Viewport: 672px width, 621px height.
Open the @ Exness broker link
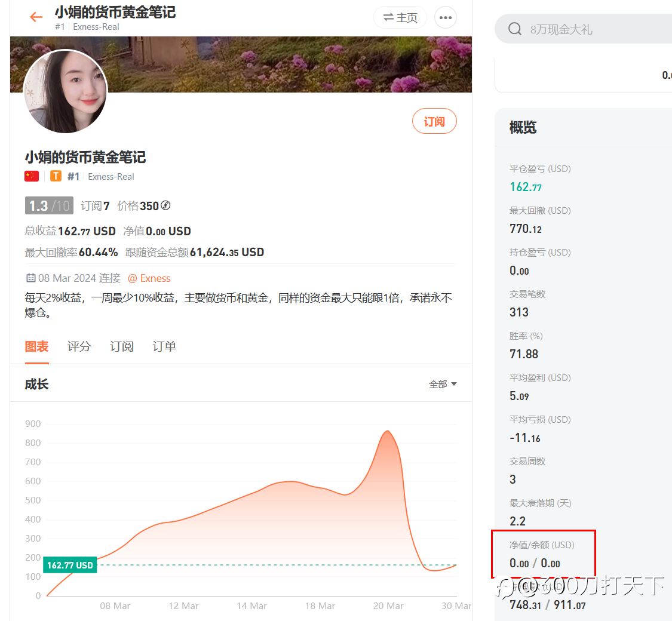click(149, 278)
